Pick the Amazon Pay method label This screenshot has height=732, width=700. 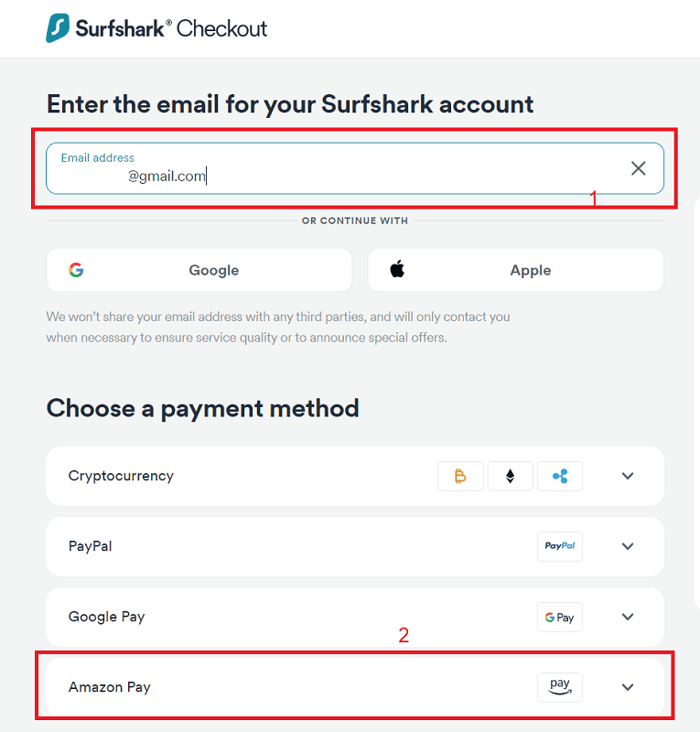[x=110, y=687]
